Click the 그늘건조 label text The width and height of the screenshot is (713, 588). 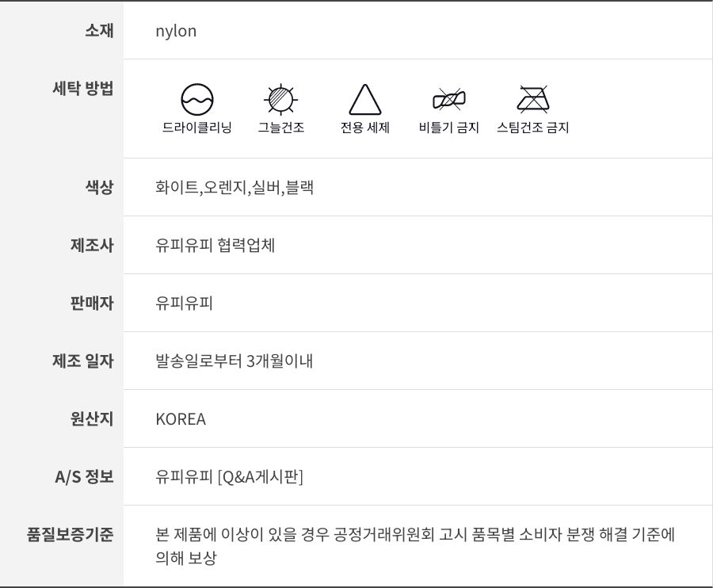[280, 128]
